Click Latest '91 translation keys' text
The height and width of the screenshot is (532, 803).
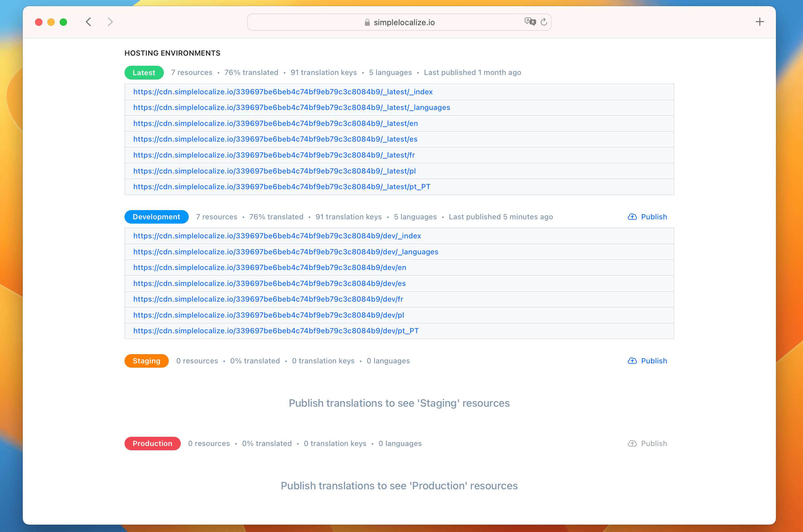[x=324, y=72]
